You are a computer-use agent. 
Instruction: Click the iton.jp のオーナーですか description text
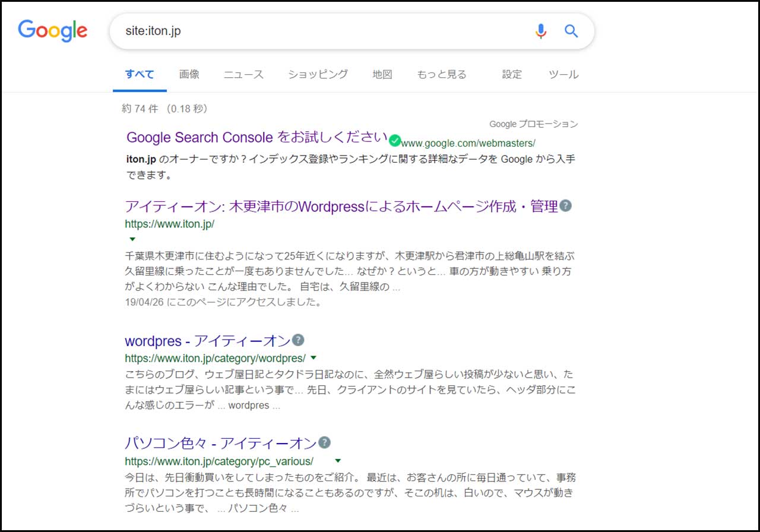[x=351, y=167]
